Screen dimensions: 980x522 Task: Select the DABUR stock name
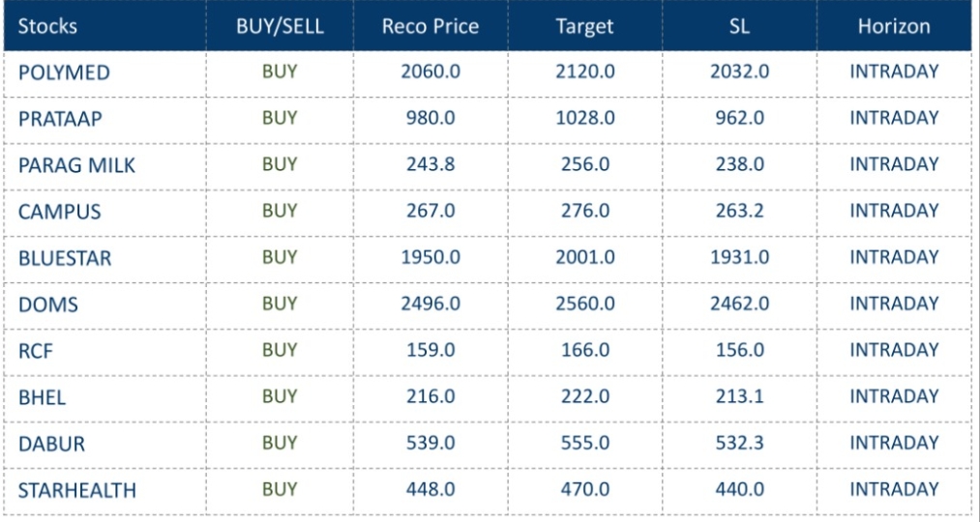tap(51, 444)
